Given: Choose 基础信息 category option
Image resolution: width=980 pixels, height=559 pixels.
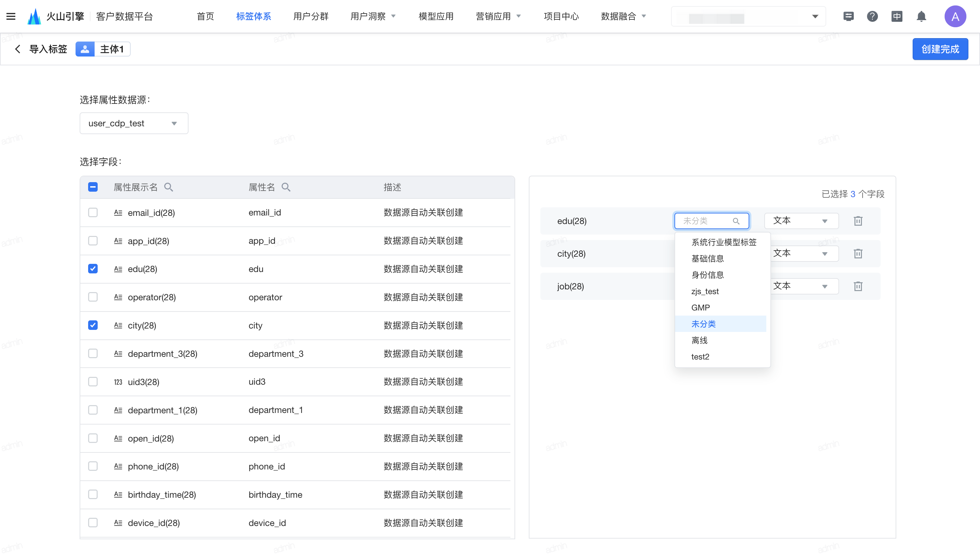Looking at the screenshot, I should pos(721,258).
